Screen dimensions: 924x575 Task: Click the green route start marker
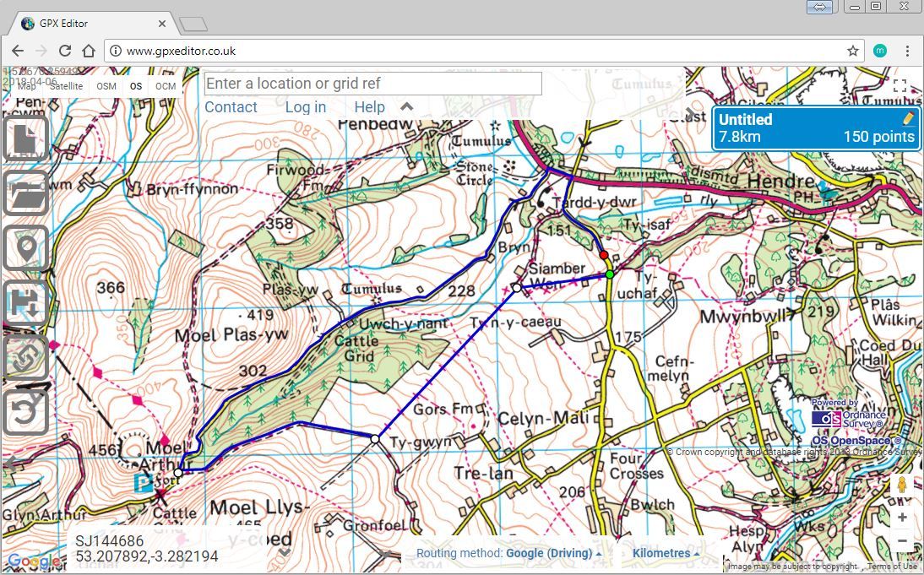(x=610, y=274)
